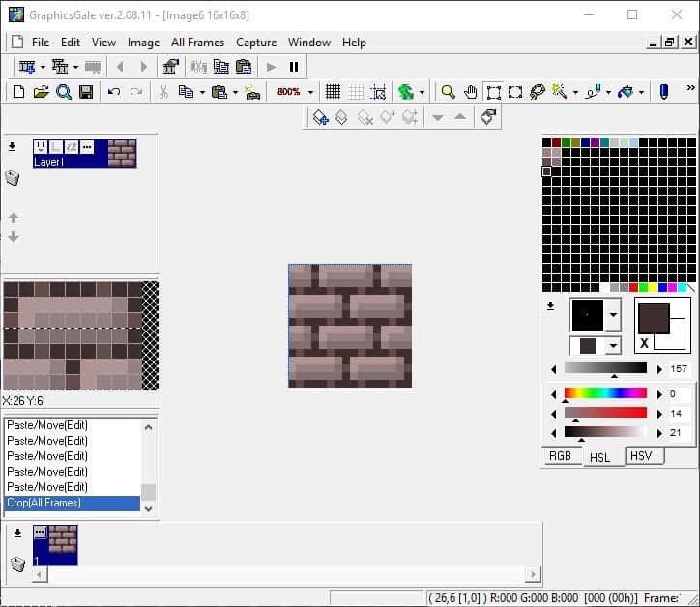
Task: Switch to the HSV color tab
Action: tap(642, 456)
